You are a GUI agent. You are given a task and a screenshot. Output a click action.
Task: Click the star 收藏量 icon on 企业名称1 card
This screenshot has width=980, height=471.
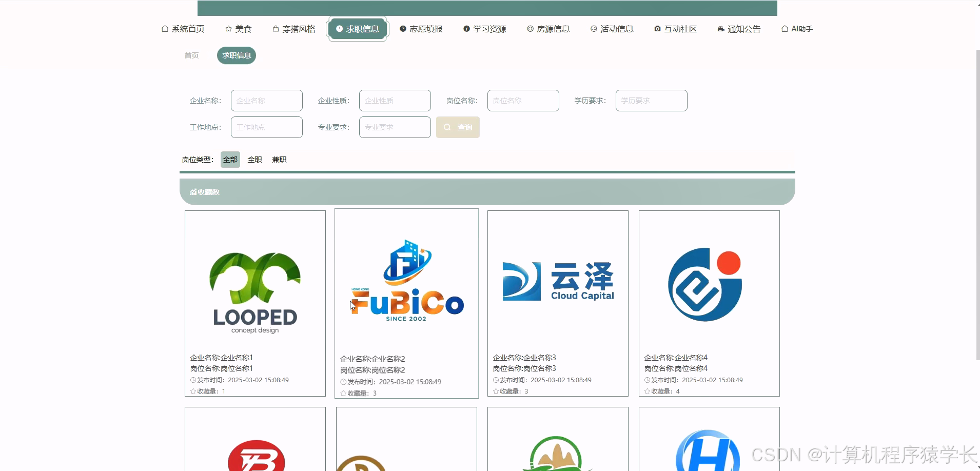(x=193, y=391)
